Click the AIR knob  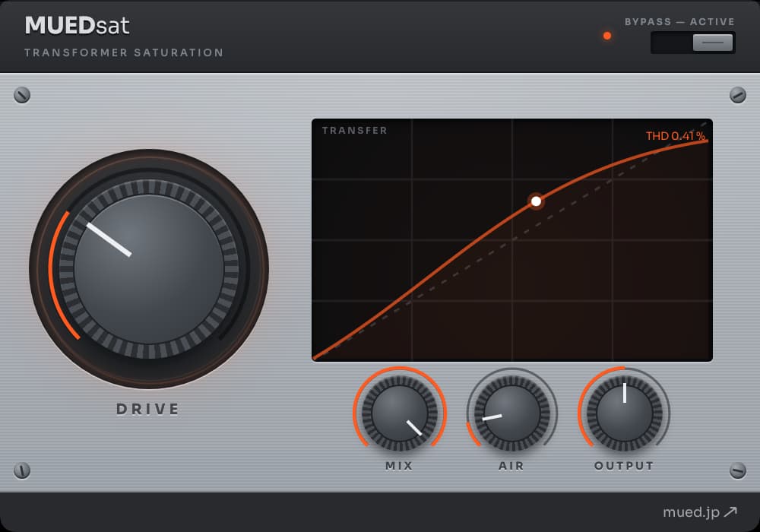(x=511, y=413)
